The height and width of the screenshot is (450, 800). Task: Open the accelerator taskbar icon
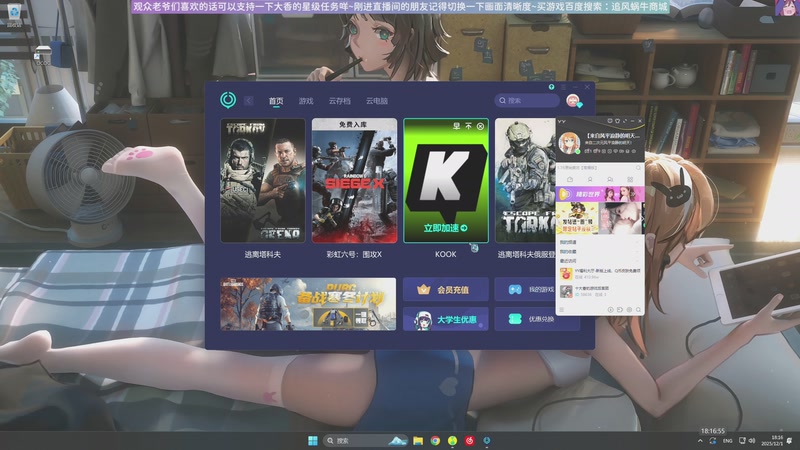click(487, 440)
